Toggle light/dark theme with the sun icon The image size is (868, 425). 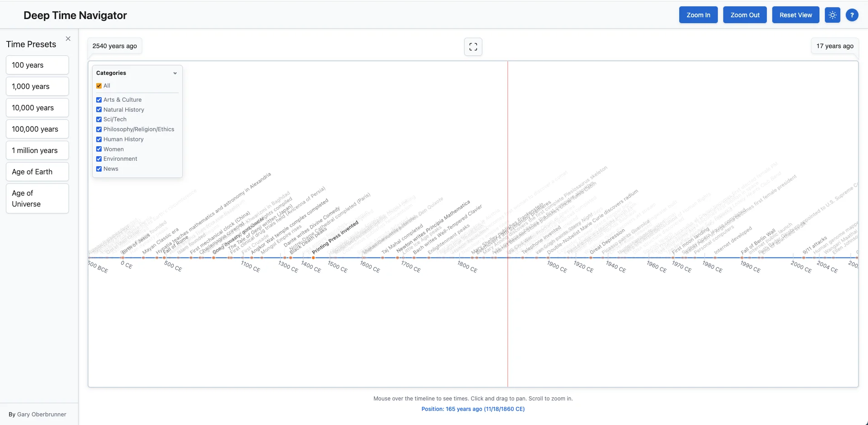click(x=832, y=15)
